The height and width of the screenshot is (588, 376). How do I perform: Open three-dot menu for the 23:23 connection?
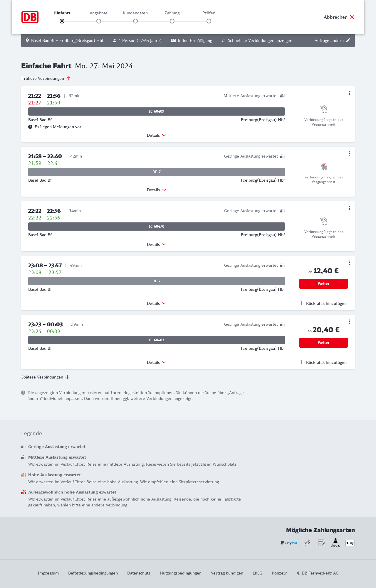click(349, 322)
